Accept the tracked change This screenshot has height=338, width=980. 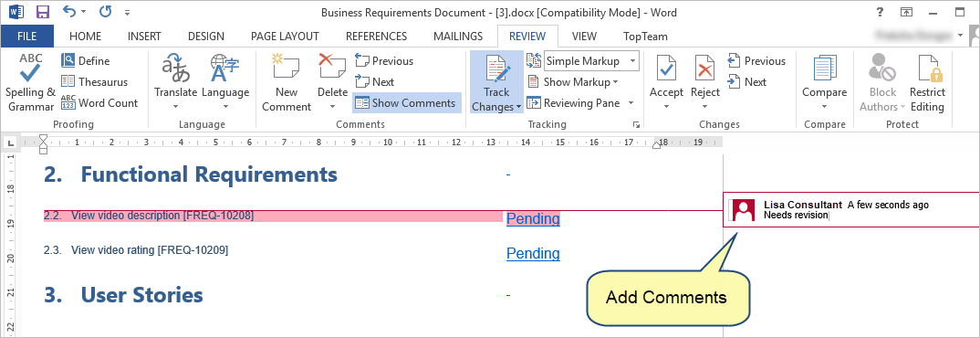pyautogui.click(x=666, y=82)
